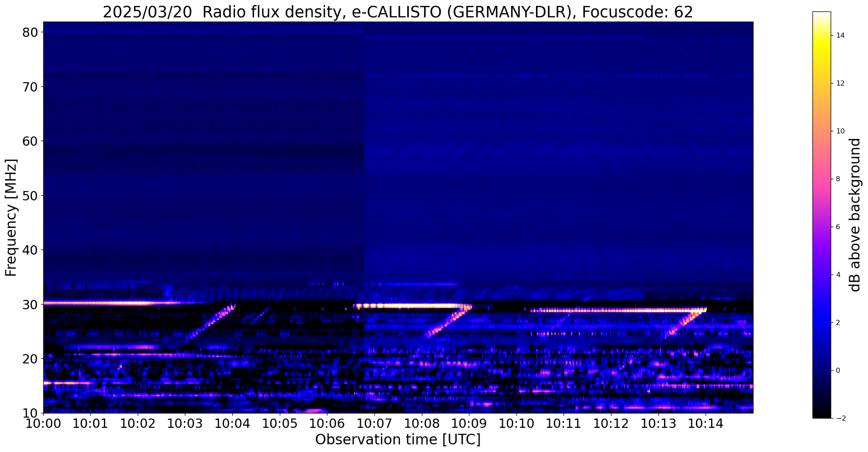Click the 10:09 time tick label

point(469,423)
